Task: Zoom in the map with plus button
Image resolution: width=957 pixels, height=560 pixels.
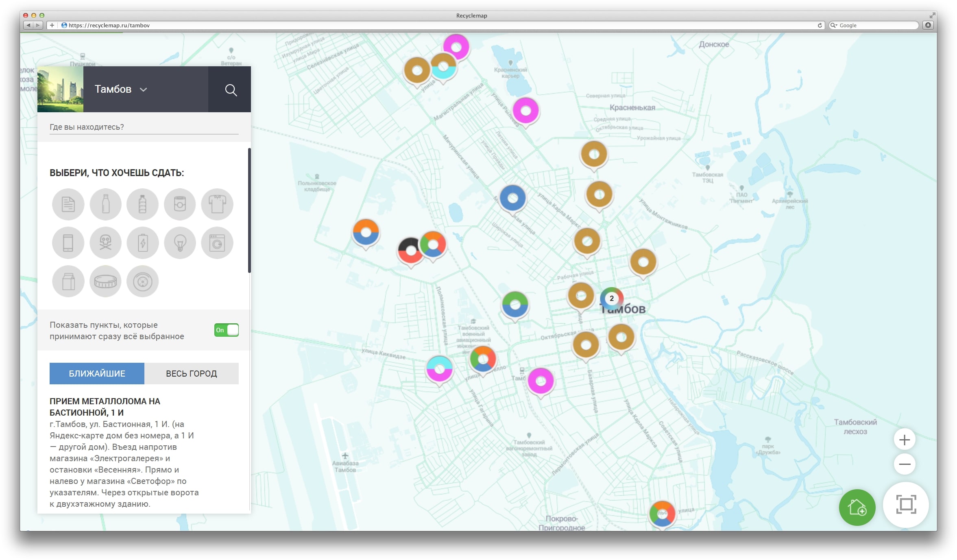Action: click(x=905, y=440)
